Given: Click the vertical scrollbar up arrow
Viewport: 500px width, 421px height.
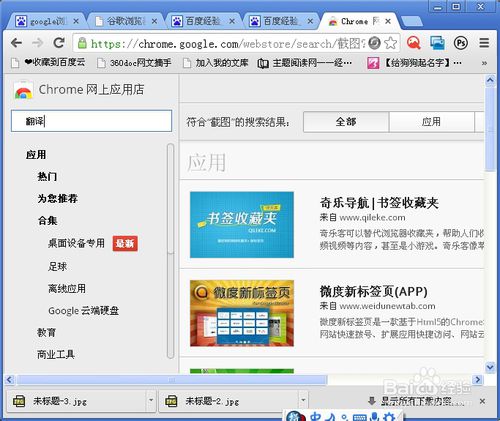Looking at the screenshot, I should pyautogui.click(x=490, y=81).
